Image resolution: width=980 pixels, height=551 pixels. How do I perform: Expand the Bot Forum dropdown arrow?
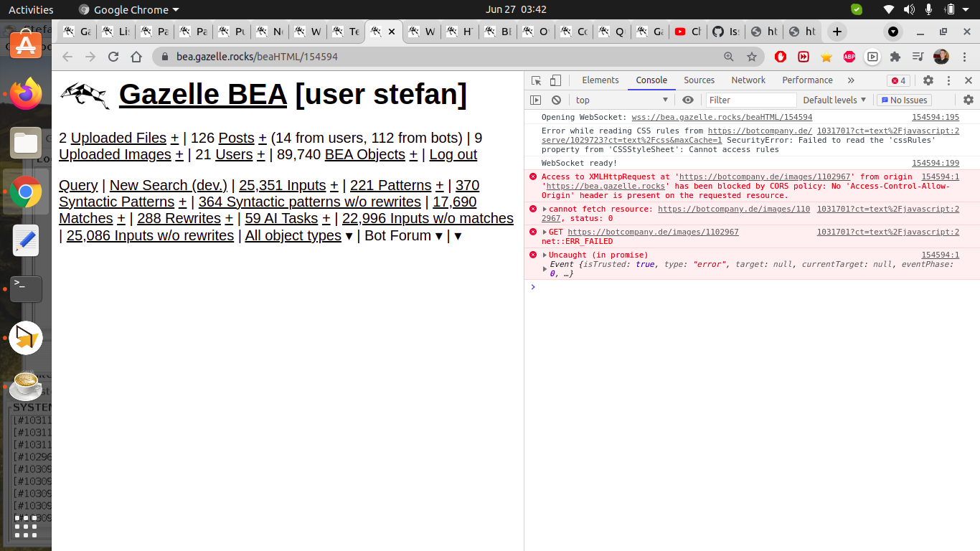[x=439, y=235]
